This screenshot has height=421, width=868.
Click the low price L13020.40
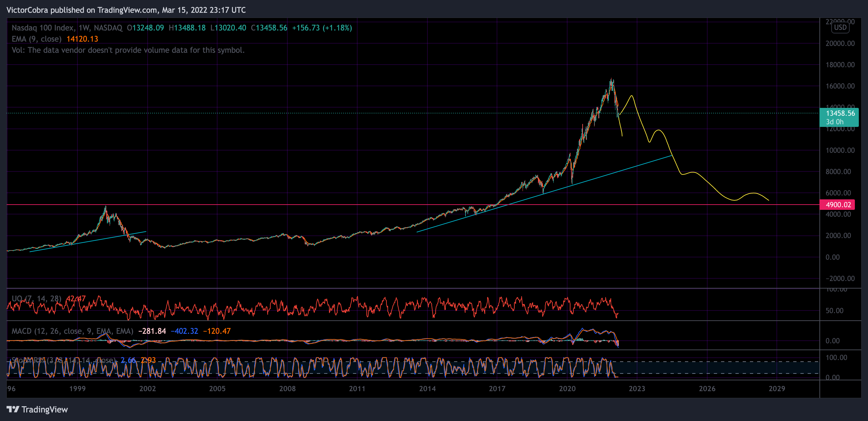(x=228, y=28)
